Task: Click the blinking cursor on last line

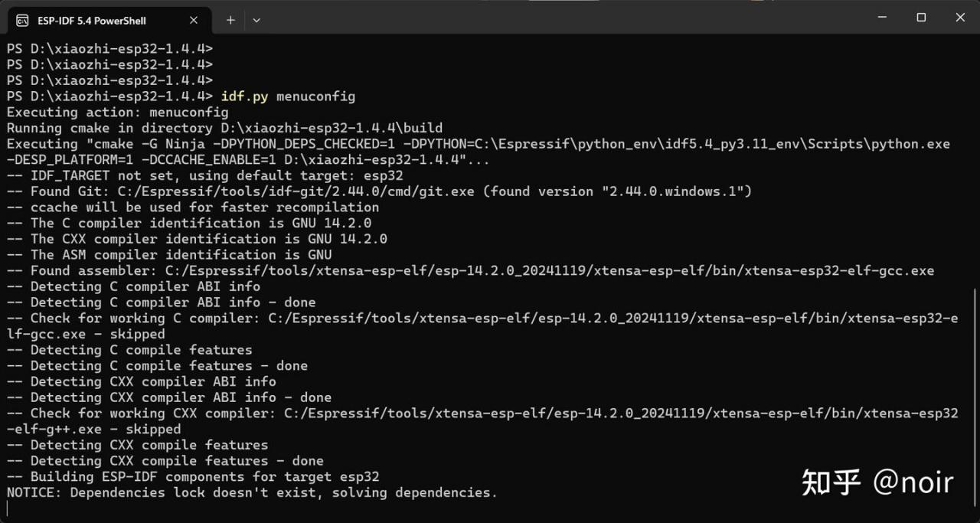Action: (8, 508)
